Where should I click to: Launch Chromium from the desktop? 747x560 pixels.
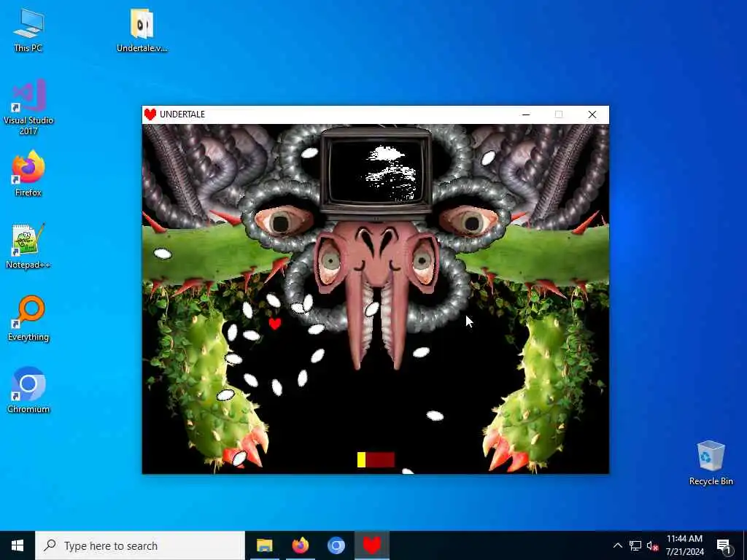28,390
